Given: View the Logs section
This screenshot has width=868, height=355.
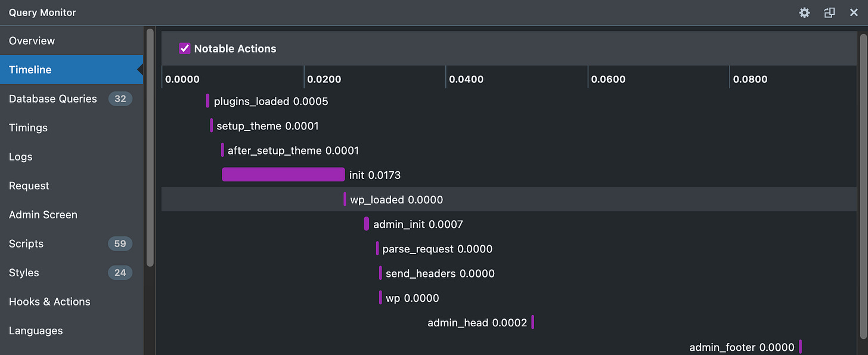Looking at the screenshot, I should 20,156.
